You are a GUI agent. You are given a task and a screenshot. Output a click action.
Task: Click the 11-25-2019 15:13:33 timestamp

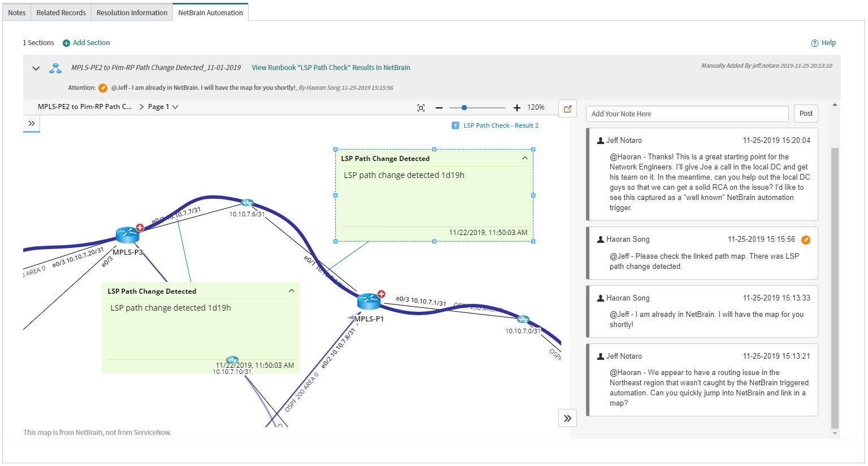776,298
